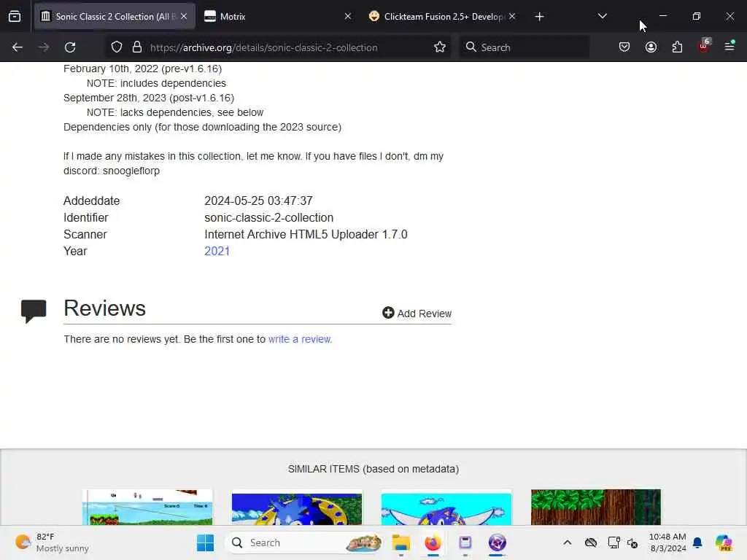Image resolution: width=747 pixels, height=560 pixels.
Task: Click Add Review button
Action: [417, 314]
